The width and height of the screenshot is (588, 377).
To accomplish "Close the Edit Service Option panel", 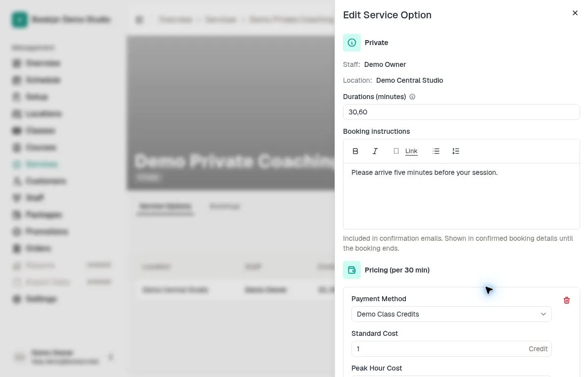I will [575, 13].
